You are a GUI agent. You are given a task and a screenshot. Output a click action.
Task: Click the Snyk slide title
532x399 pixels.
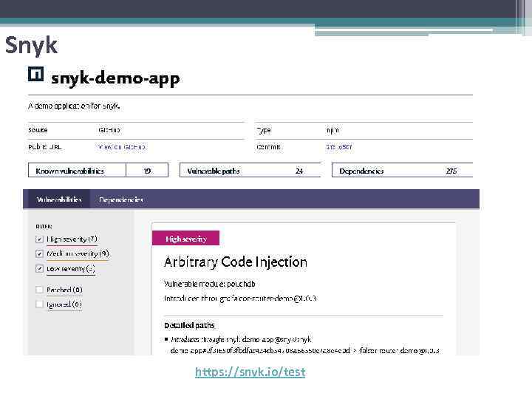32,45
